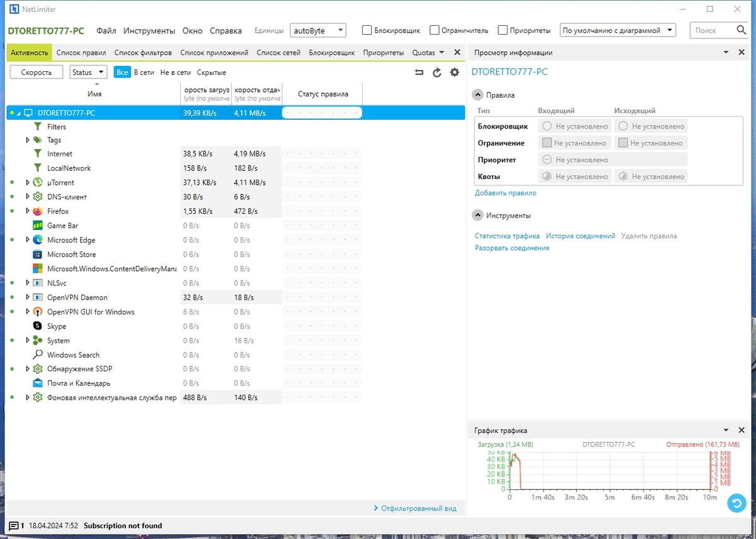Image resolution: width=756 pixels, height=539 pixels.
Task: Click the Разорвать соединения link
Action: tap(512, 248)
